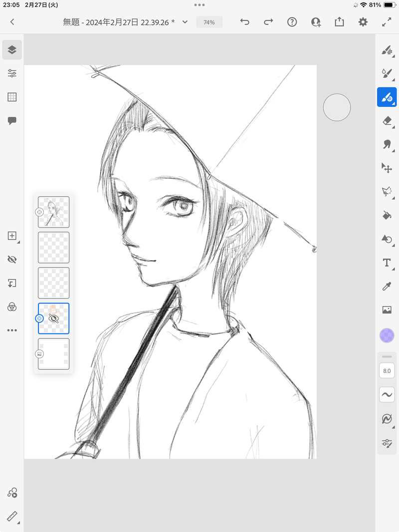Open the motion/animation icon
Screen dimensions: 399x532
tap(12, 493)
